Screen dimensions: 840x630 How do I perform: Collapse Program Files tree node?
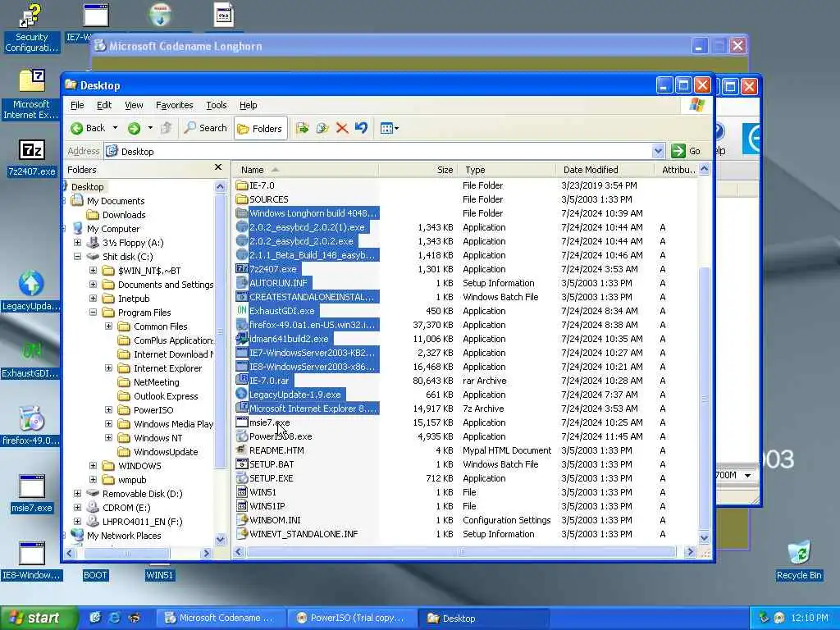[93, 313]
